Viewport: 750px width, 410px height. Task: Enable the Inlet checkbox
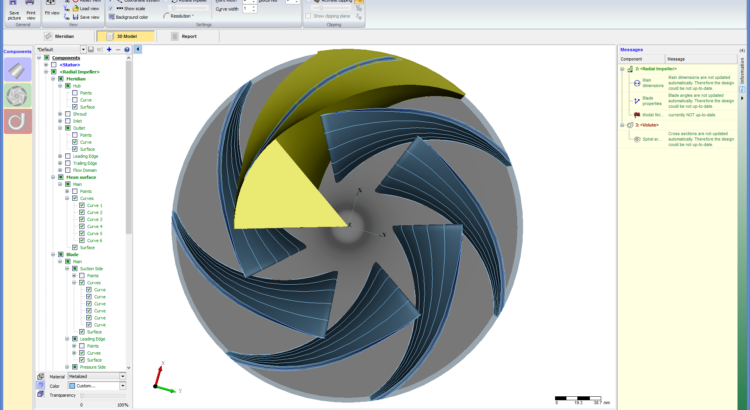pos(67,121)
